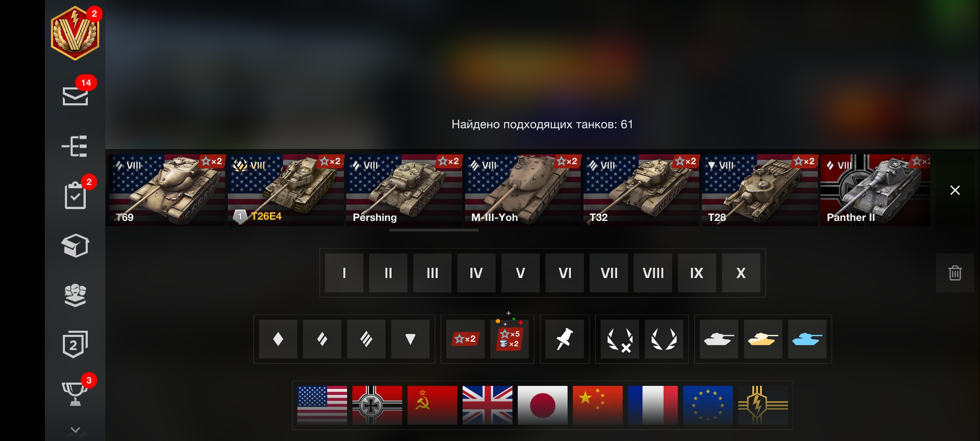Open the missions clipboard icon
The width and height of the screenshot is (980, 441).
pos(76,195)
